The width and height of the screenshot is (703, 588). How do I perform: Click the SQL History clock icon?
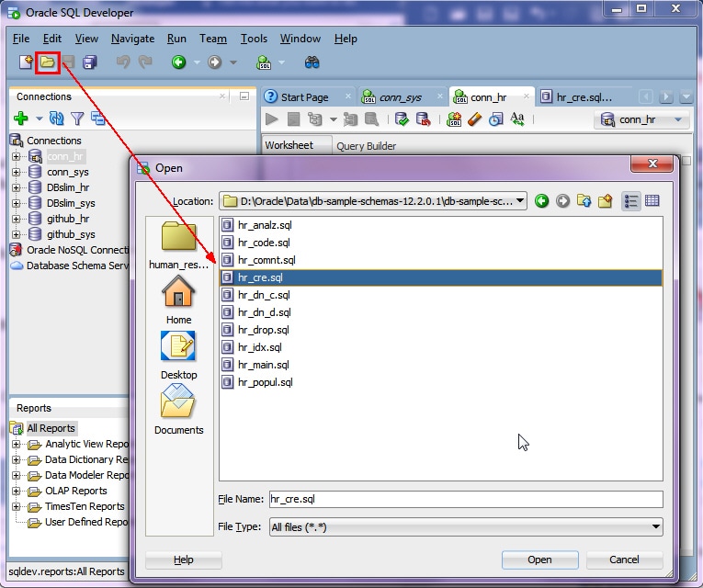click(x=496, y=119)
